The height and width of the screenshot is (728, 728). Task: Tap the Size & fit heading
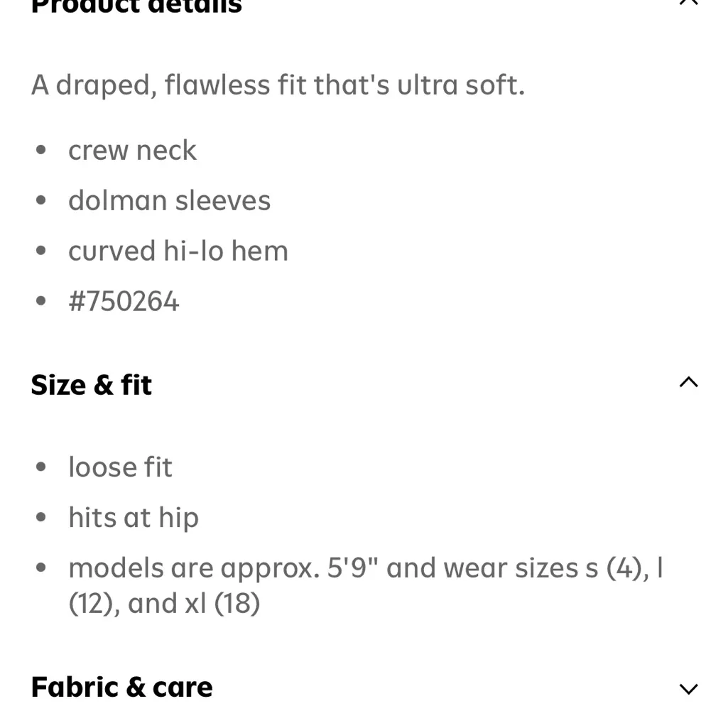coord(92,385)
